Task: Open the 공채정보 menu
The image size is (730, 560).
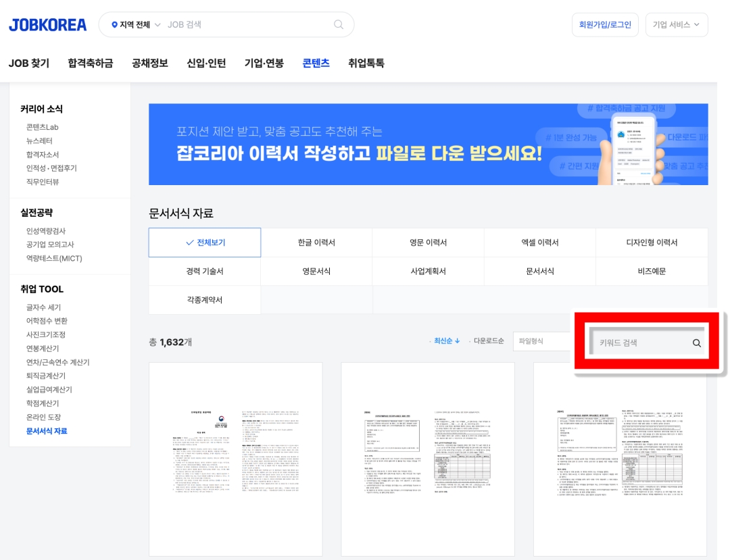Action: [x=150, y=63]
